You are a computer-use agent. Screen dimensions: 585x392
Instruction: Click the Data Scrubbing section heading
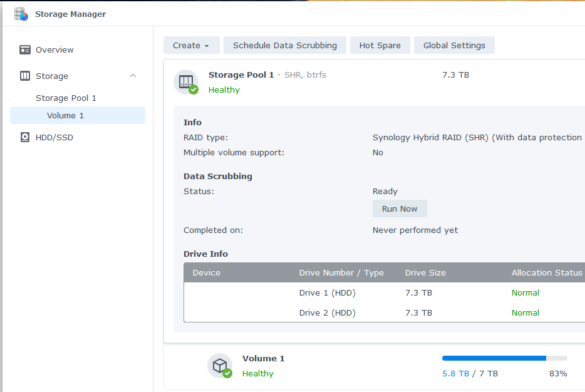click(x=218, y=176)
